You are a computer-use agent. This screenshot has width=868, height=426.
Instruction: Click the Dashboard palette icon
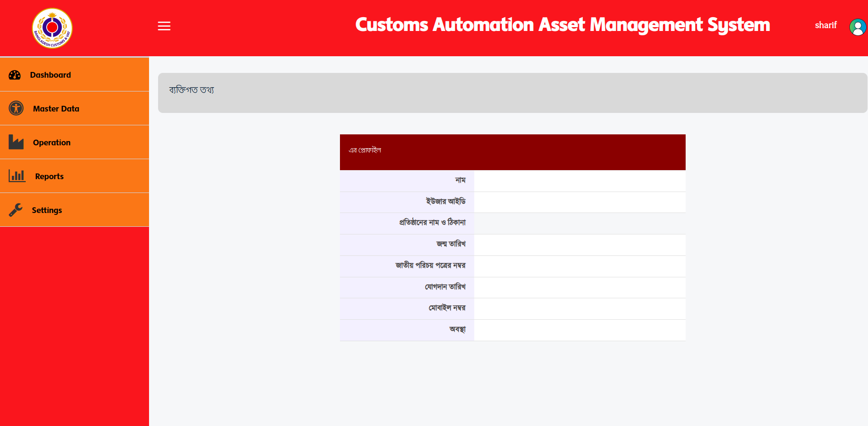pyautogui.click(x=15, y=75)
